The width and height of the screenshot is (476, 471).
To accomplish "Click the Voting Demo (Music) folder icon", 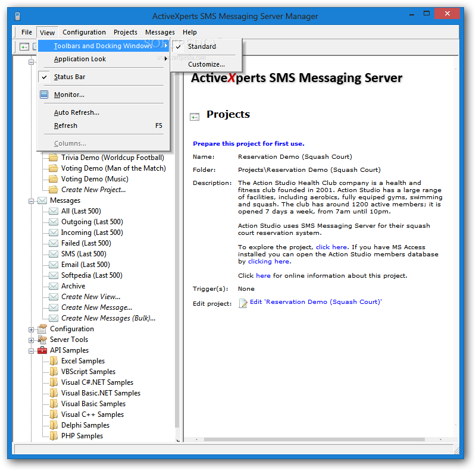I will 54,179.
